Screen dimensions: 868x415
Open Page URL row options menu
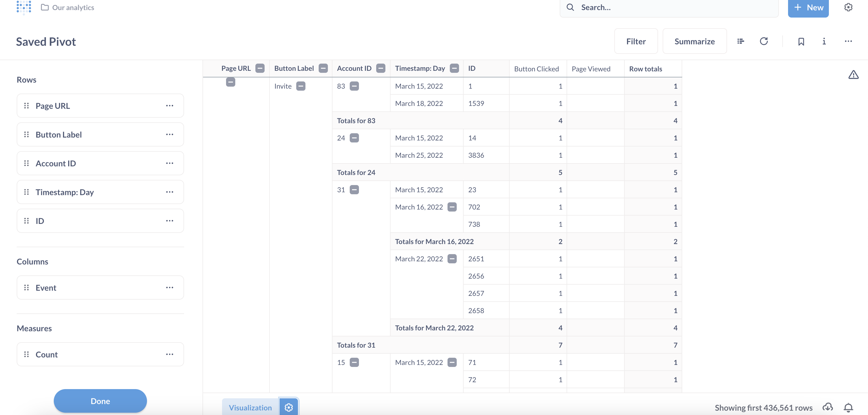[x=170, y=106]
